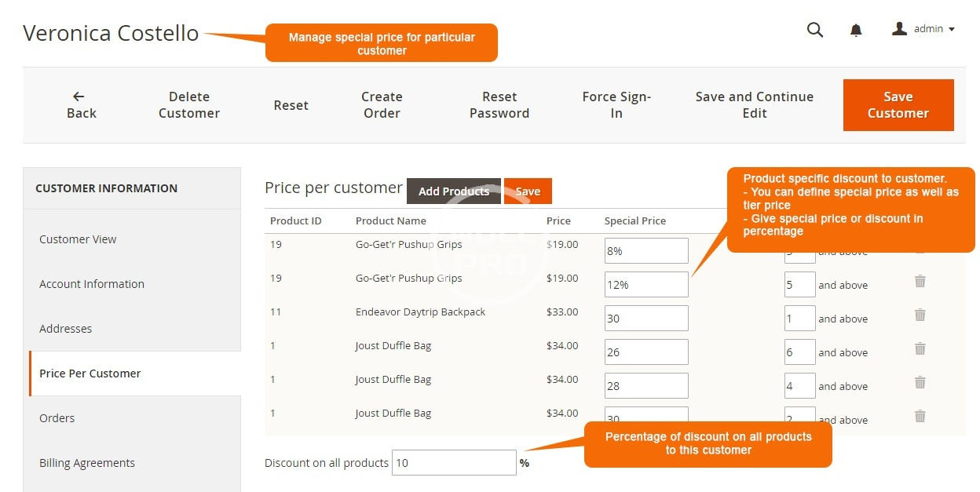Focus the Discount on all products field
The image size is (980, 492).
coord(454,463)
